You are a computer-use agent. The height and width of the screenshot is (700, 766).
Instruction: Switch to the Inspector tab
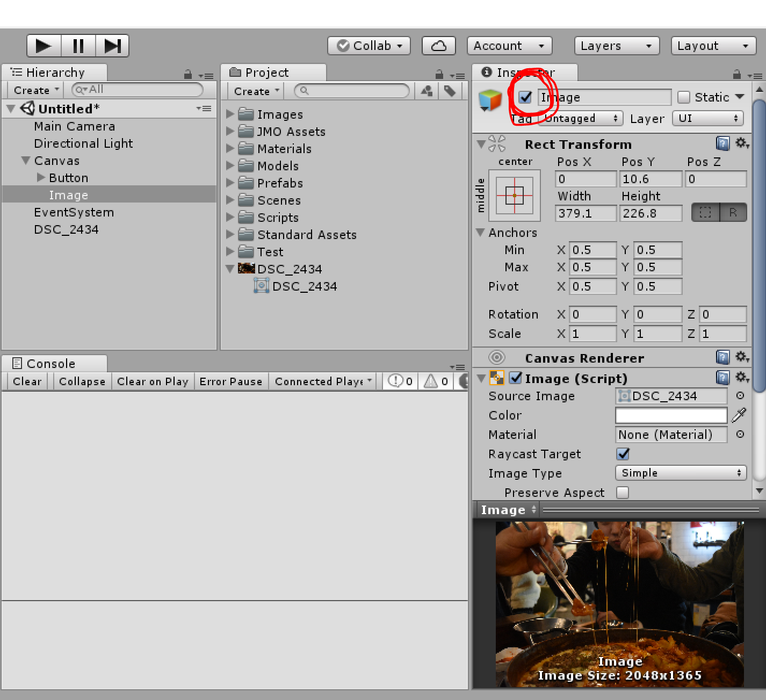click(525, 73)
